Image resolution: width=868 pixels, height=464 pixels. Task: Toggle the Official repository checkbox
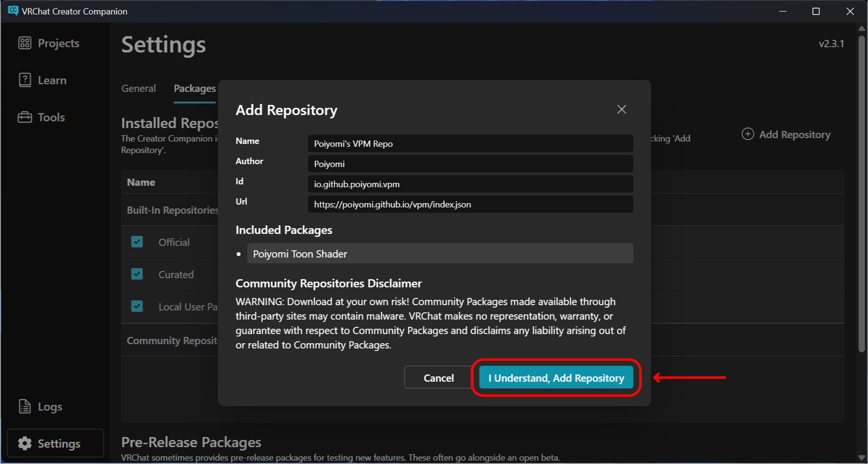coord(137,242)
